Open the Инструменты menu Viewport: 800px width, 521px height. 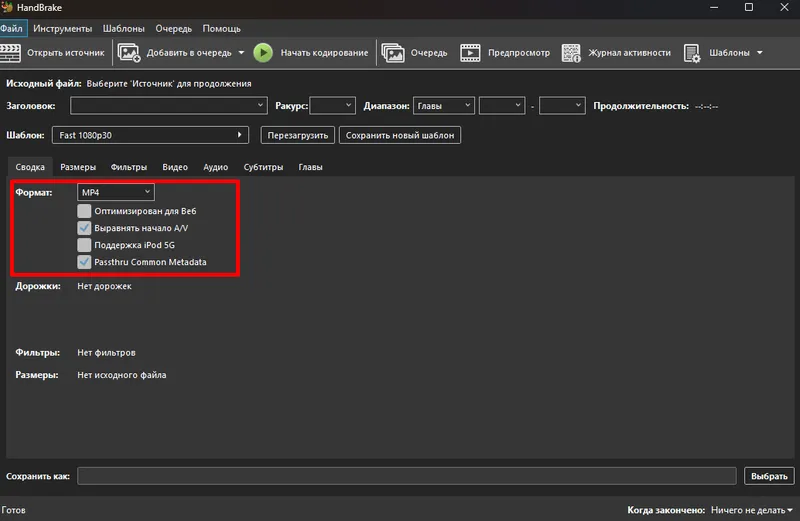click(62, 29)
